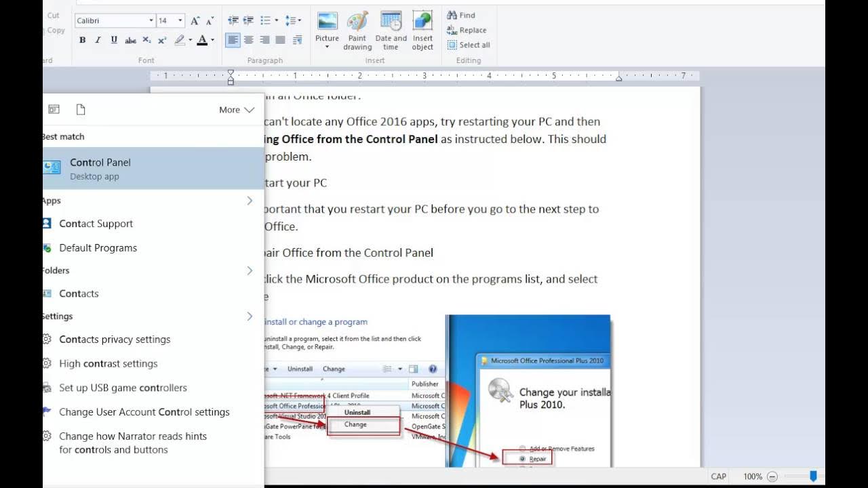Screen dimensions: 868x488
Task: Insert Date and time
Action: 391,30
